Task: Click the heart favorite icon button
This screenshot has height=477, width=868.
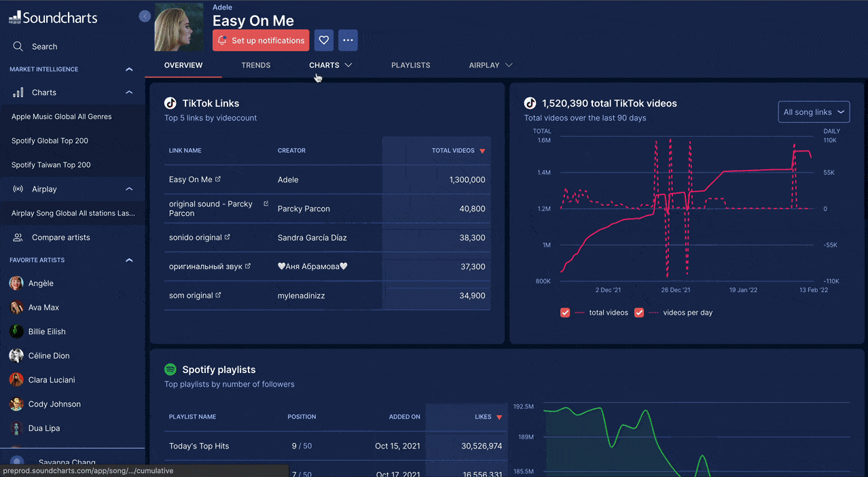Action: 324,41
